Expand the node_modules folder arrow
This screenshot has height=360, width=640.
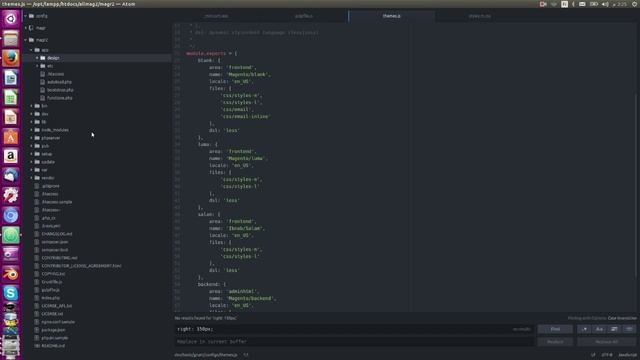[x=31, y=130]
